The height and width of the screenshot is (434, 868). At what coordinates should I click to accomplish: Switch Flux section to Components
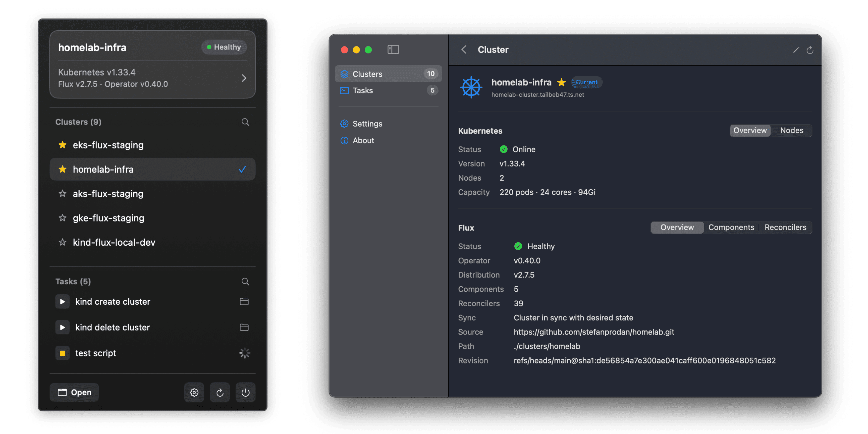point(731,228)
